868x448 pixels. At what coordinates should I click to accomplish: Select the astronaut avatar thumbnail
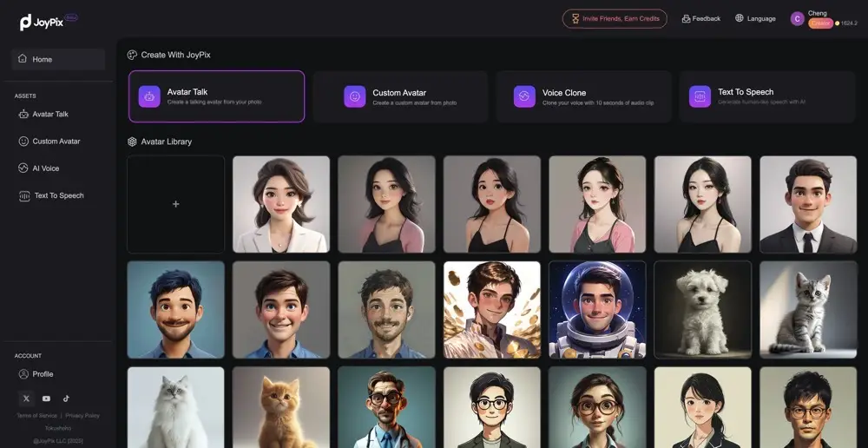pos(597,310)
